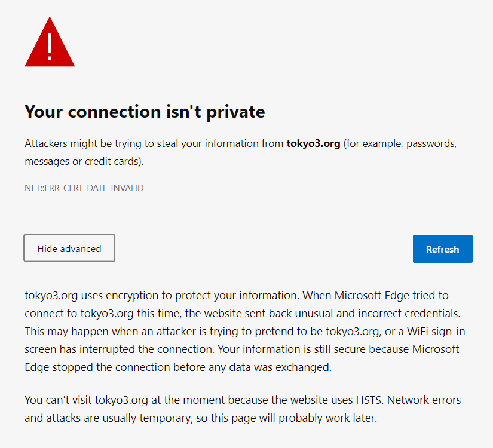This screenshot has width=493, height=448.
Task: Click the bold tokyo3.org domain name
Action: click(313, 144)
